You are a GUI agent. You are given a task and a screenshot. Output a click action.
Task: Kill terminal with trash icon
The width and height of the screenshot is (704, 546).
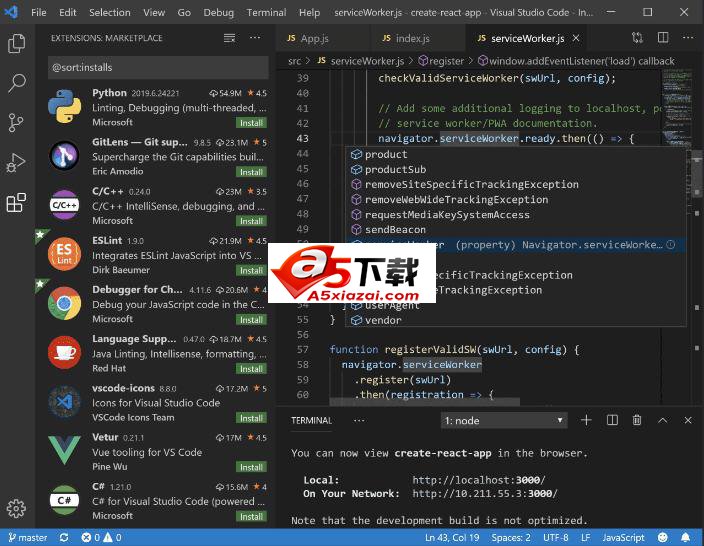(x=637, y=420)
